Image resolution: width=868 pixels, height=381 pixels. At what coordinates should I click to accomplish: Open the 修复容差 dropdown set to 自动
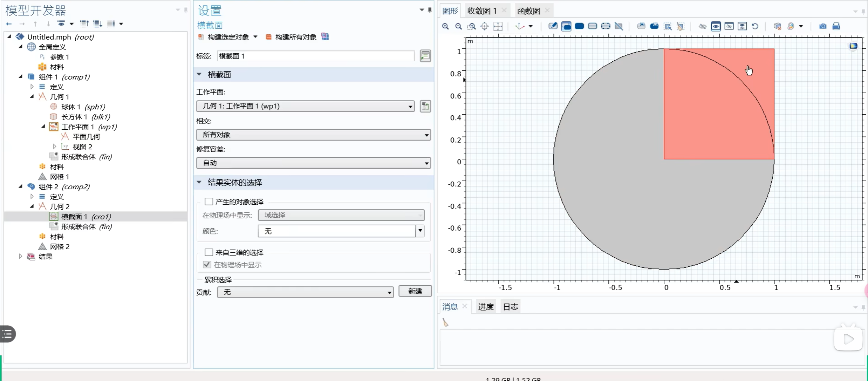[x=313, y=163]
